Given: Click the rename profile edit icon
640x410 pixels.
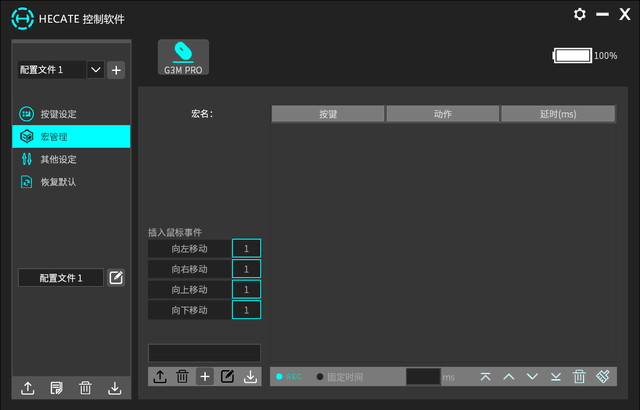Looking at the screenshot, I should [116, 277].
